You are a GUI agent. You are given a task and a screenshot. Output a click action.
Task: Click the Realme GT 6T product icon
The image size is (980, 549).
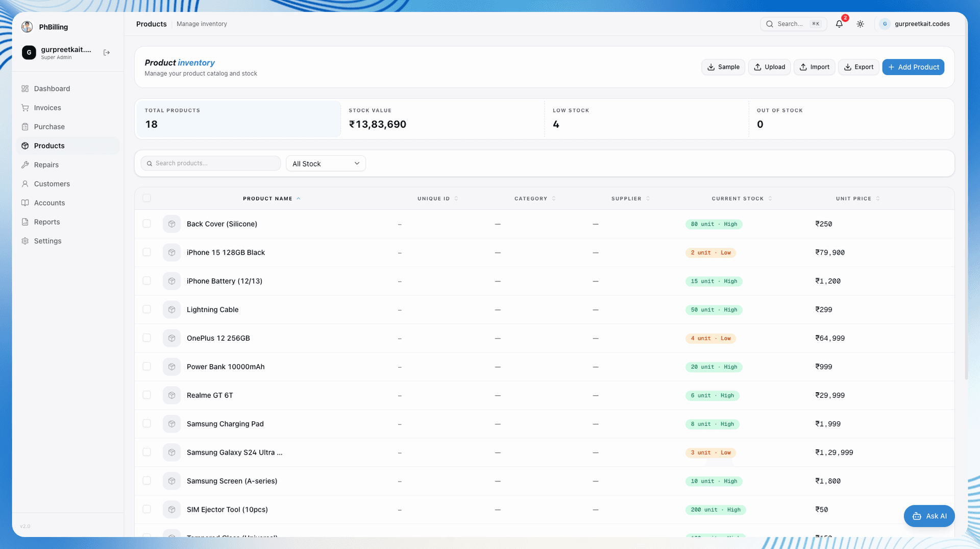[x=171, y=396]
